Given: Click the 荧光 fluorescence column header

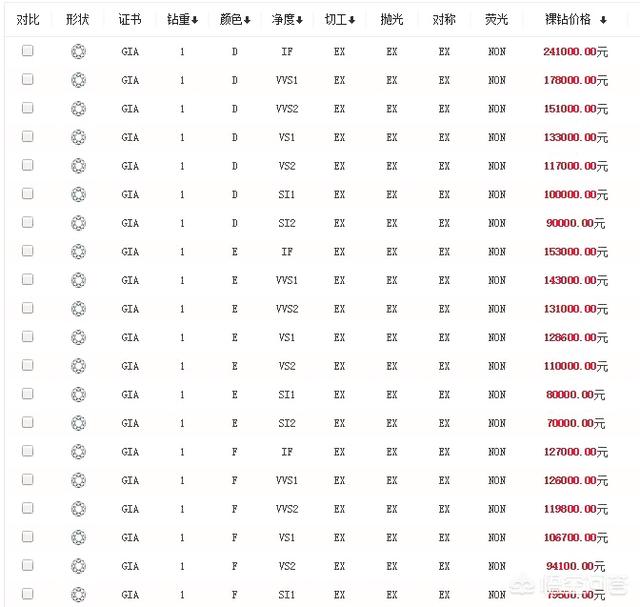Looking at the screenshot, I should pyautogui.click(x=496, y=20).
